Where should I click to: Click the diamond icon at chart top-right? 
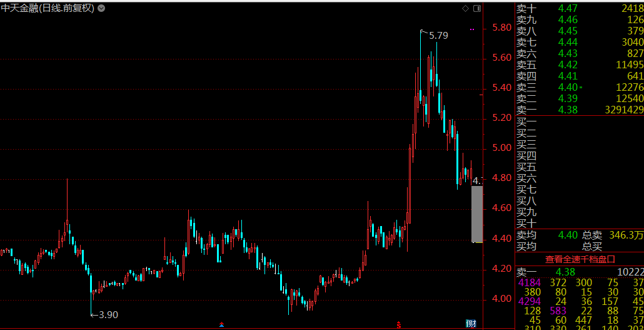(x=465, y=9)
